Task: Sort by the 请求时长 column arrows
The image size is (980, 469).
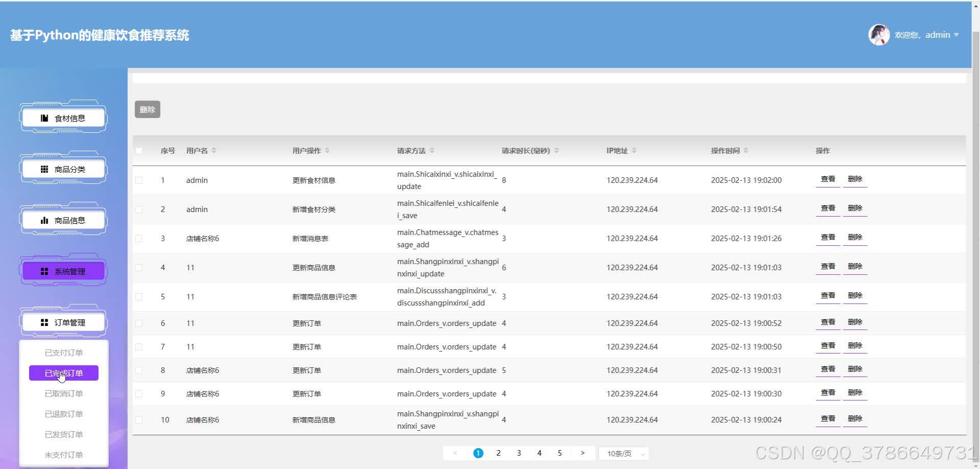Action: point(556,151)
